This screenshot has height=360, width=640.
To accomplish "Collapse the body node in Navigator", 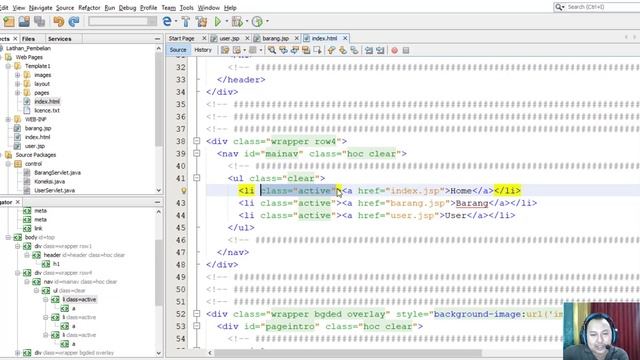I will click(8, 237).
